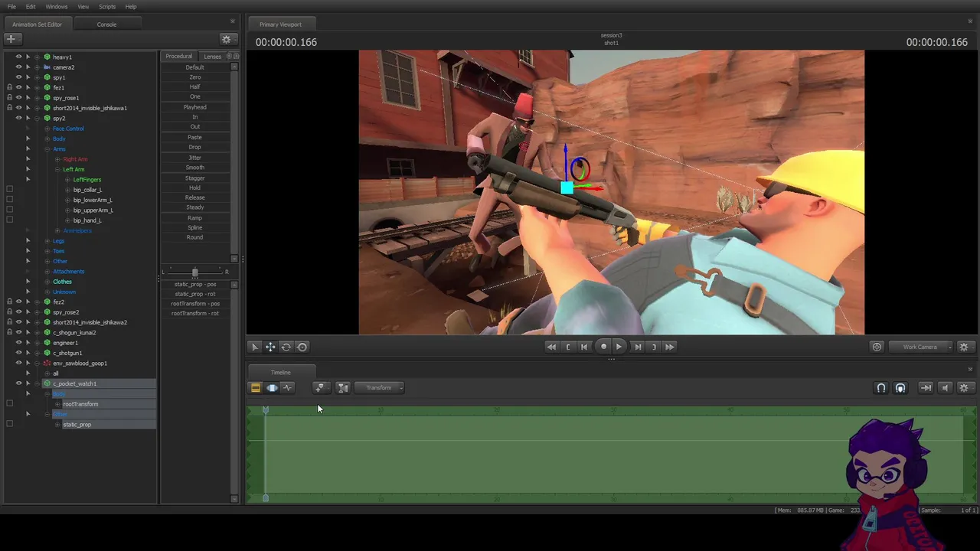
Task: Apply the Zero procedural preset
Action: click(x=195, y=77)
